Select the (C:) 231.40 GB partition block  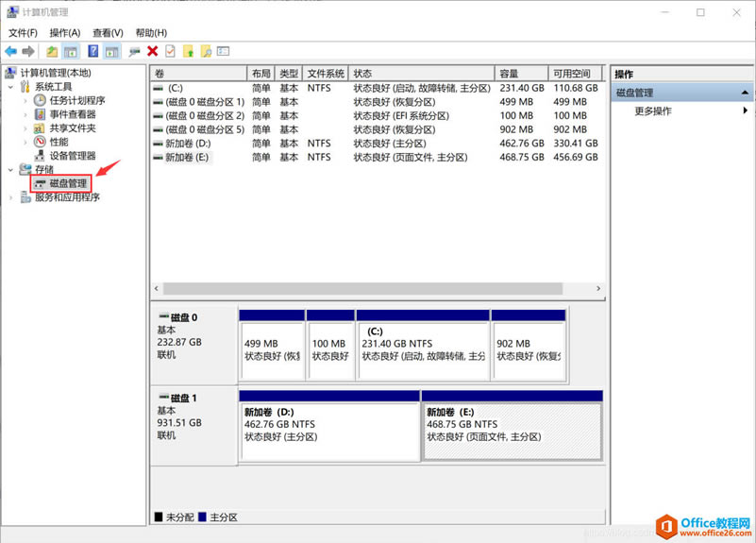point(423,346)
